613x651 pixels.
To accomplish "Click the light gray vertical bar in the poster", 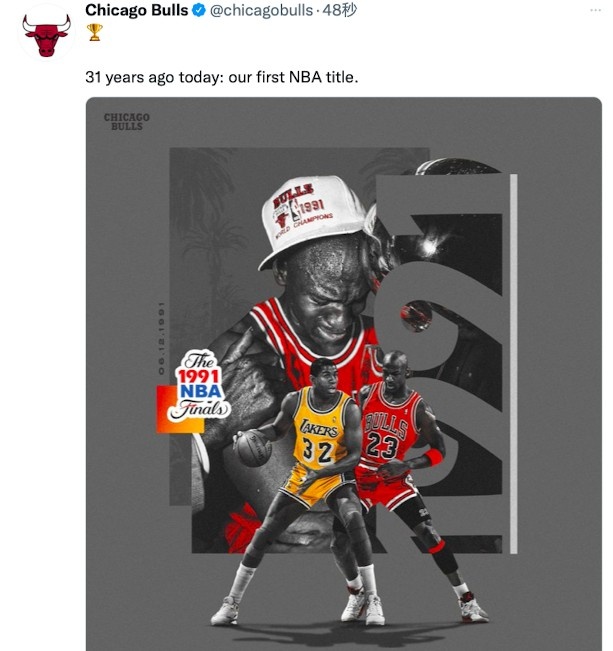I will coord(513,364).
